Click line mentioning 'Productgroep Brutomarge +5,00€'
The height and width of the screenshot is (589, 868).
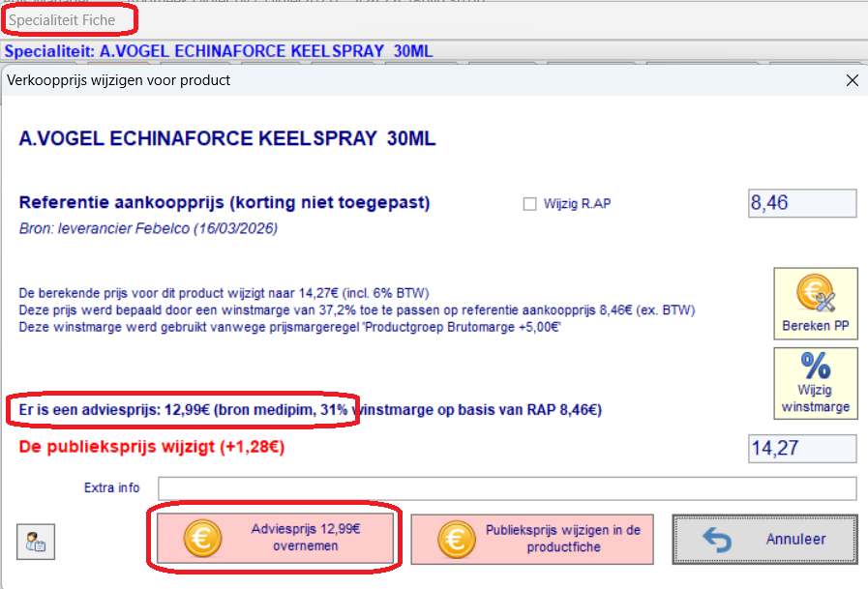coord(289,328)
